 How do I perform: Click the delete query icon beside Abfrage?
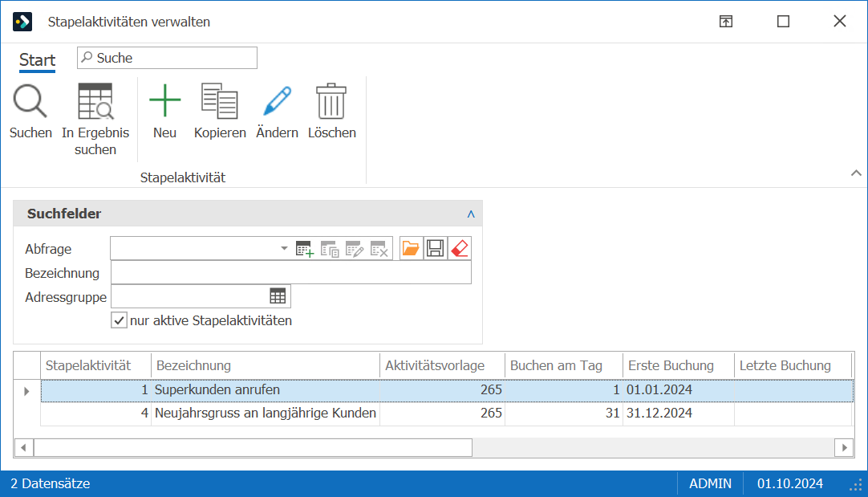[379, 249]
